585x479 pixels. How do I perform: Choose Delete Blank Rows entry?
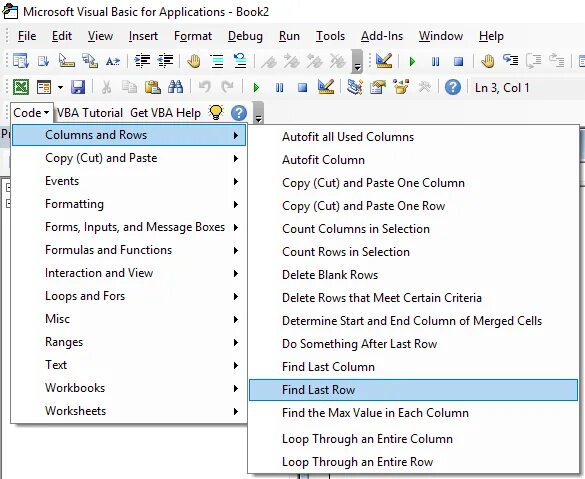(x=413, y=275)
